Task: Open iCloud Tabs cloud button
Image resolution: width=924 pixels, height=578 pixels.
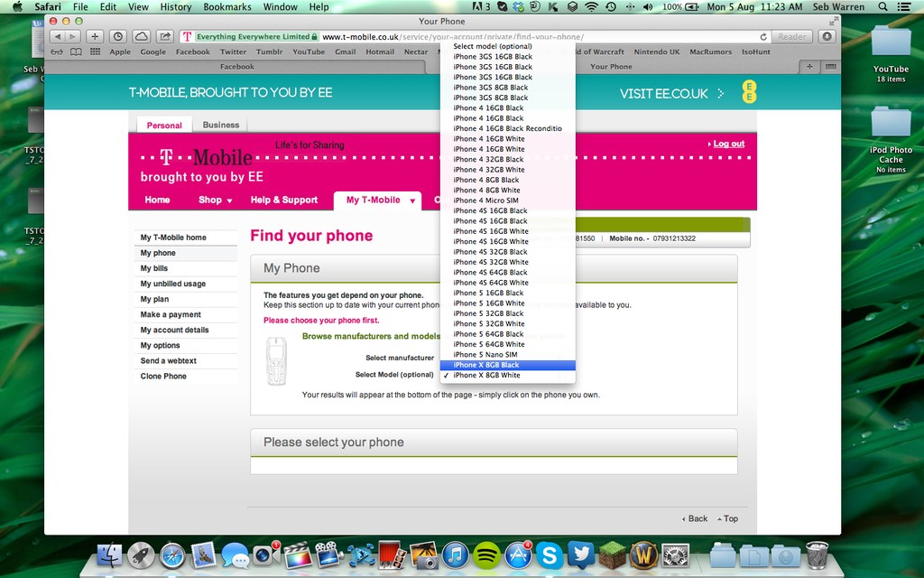Action: tap(142, 36)
